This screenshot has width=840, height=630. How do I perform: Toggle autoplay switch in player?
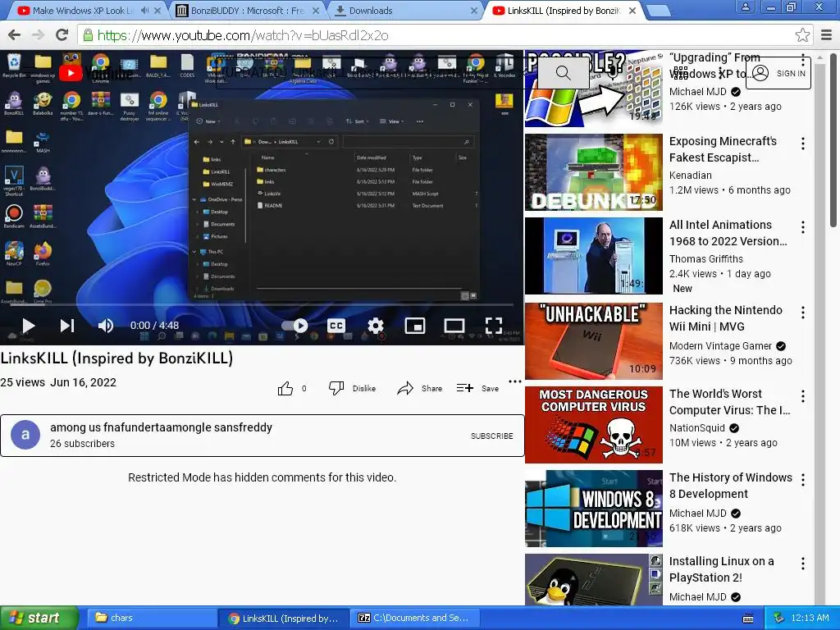tap(294, 325)
